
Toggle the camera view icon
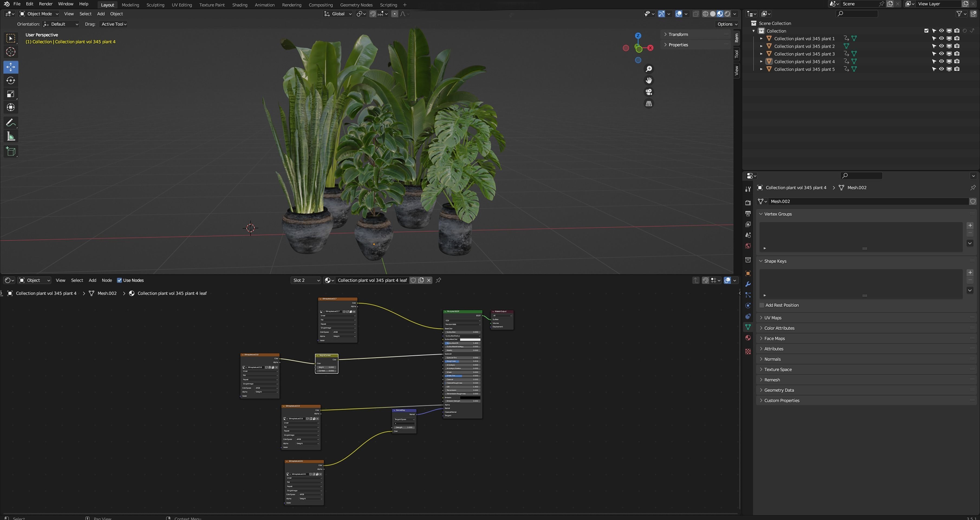click(649, 92)
